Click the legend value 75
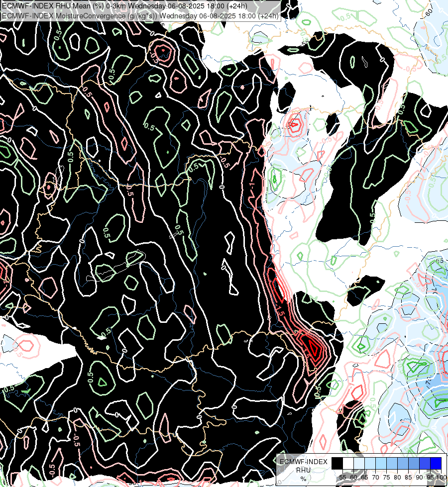This screenshot has width=448, height=487. pos(386,478)
